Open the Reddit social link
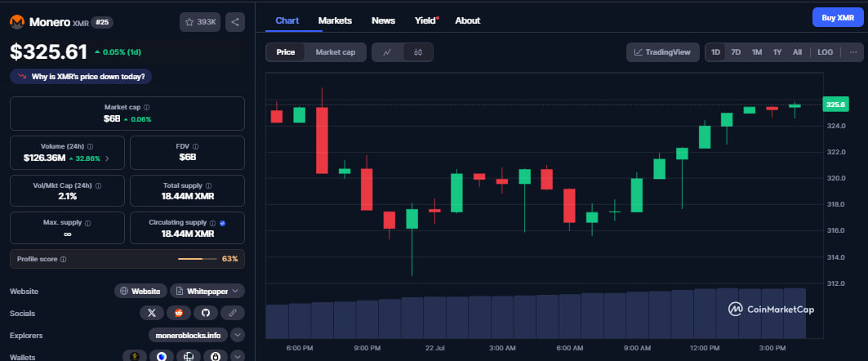868x361 pixels. pos(179,314)
